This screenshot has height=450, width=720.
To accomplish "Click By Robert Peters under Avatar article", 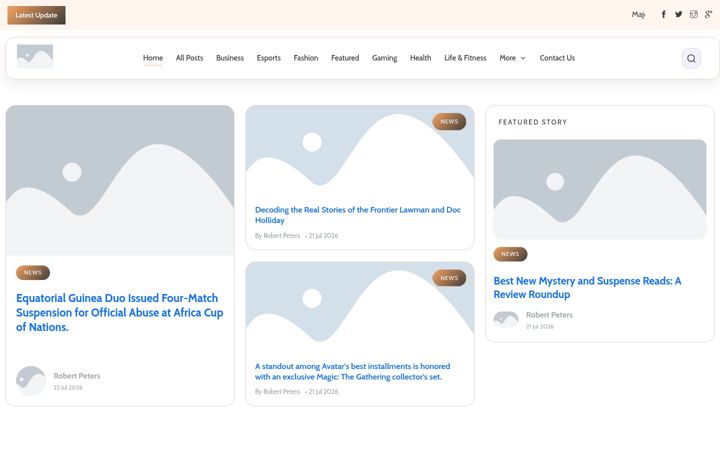I will pyautogui.click(x=277, y=392).
